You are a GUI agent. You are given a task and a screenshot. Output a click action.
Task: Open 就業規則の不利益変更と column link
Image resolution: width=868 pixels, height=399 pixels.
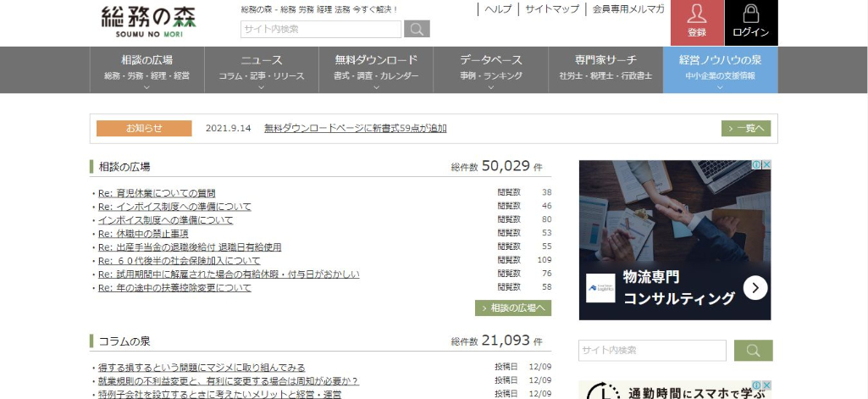tap(229, 380)
